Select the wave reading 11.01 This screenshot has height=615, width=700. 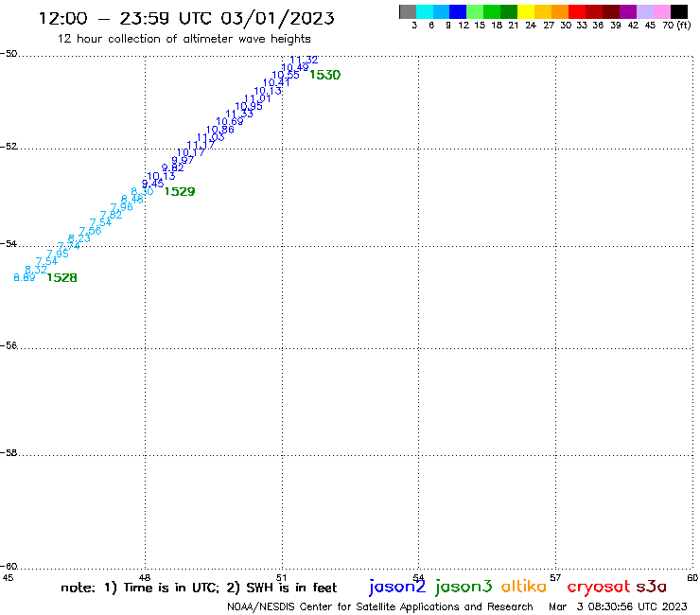pyautogui.click(x=257, y=98)
